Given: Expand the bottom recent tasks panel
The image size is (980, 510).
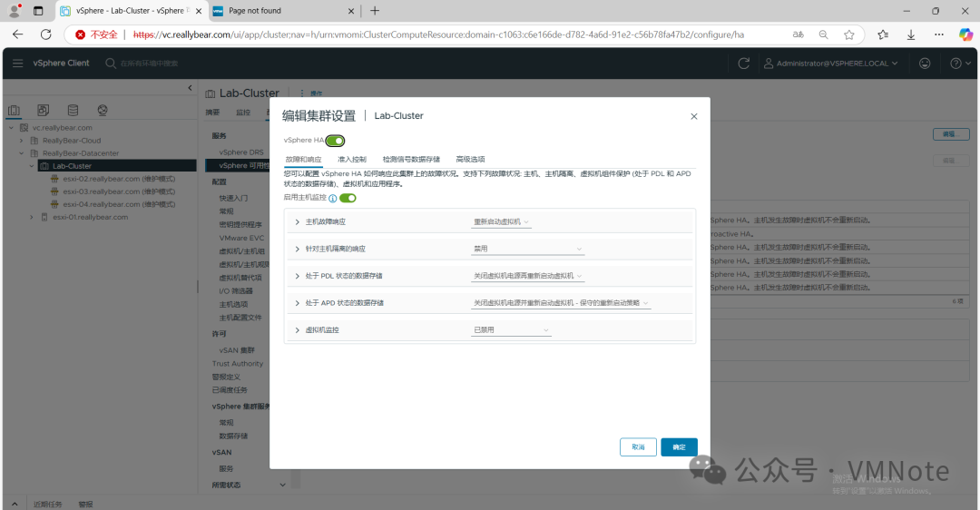Looking at the screenshot, I should tap(15, 504).
